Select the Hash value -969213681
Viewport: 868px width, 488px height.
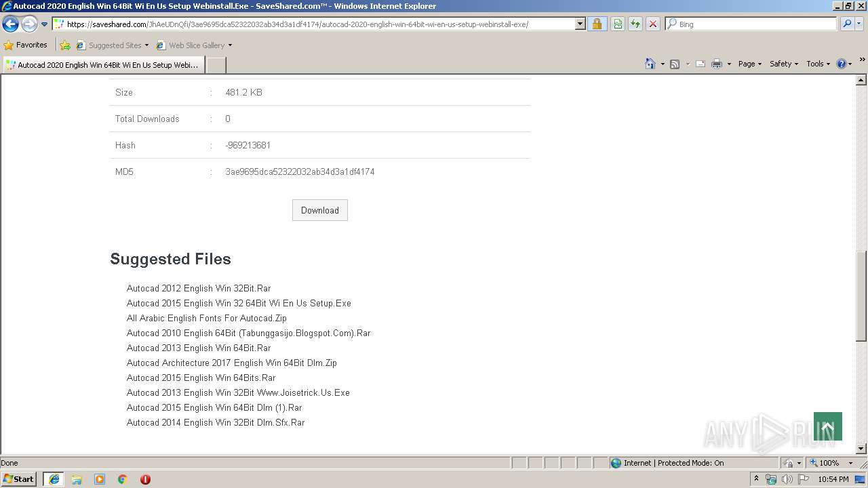tap(248, 145)
